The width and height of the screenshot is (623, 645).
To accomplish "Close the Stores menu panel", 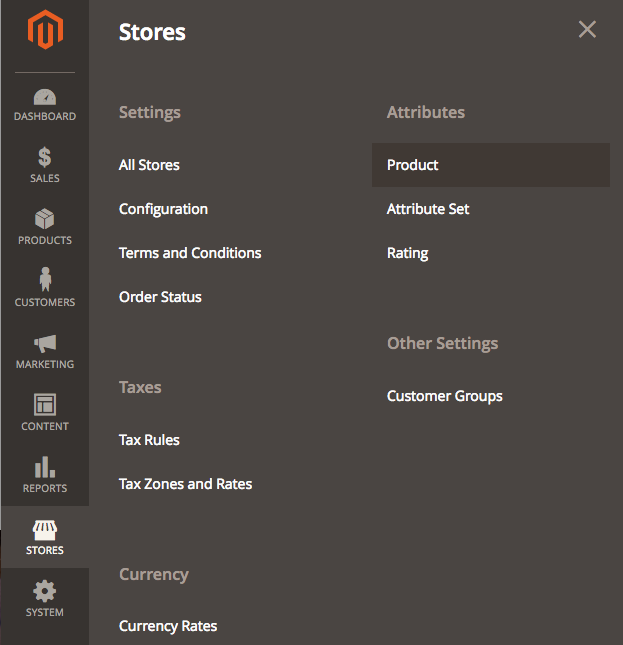I will click(x=587, y=30).
